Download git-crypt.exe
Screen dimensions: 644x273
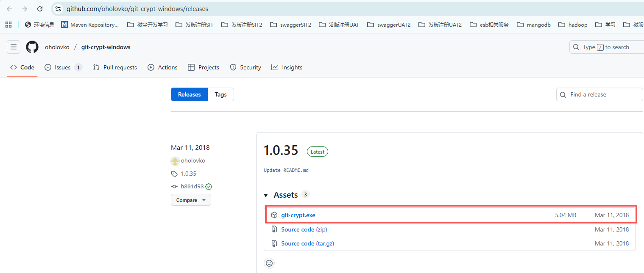tap(298, 215)
